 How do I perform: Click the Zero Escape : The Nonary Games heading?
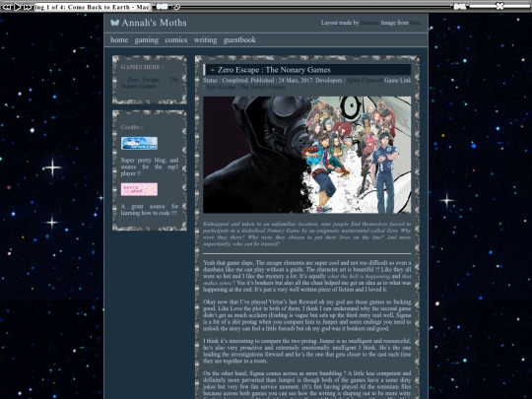pos(274,70)
